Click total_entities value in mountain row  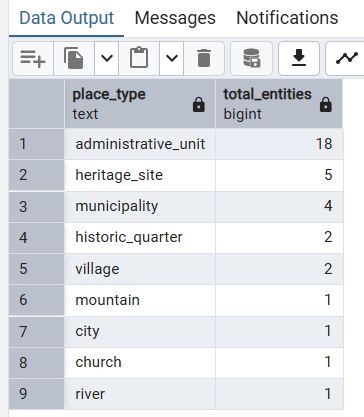[x=279, y=300]
